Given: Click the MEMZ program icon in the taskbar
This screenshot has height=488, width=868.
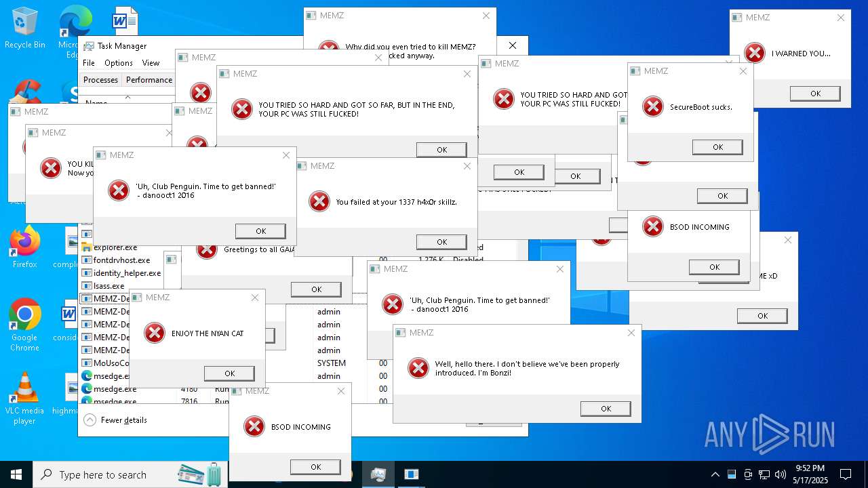Looking at the screenshot, I should pyautogui.click(x=411, y=474).
